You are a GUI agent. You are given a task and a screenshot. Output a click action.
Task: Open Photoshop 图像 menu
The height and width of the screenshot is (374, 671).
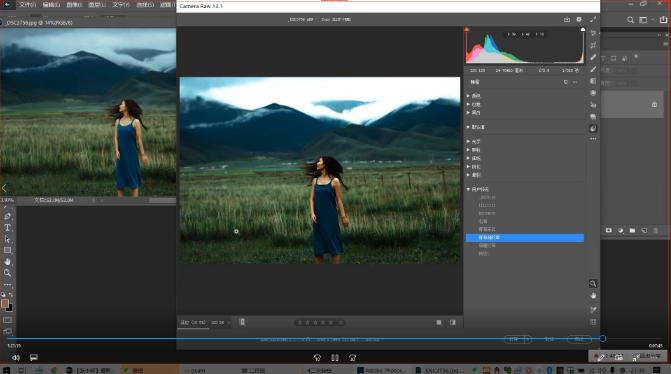pos(74,5)
